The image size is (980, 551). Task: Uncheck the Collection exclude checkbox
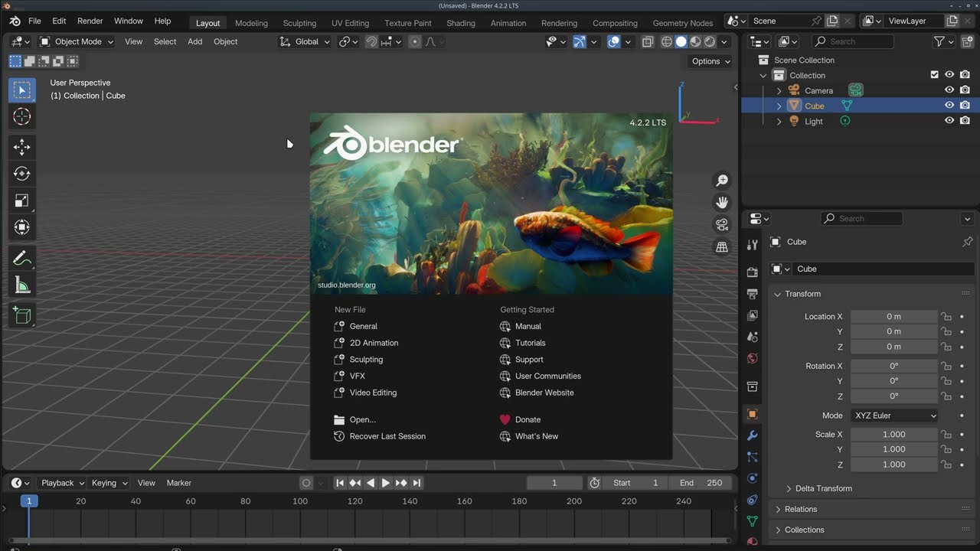coord(934,75)
